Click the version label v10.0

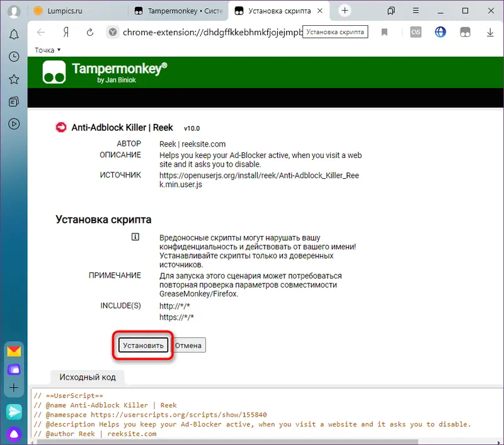192,128
